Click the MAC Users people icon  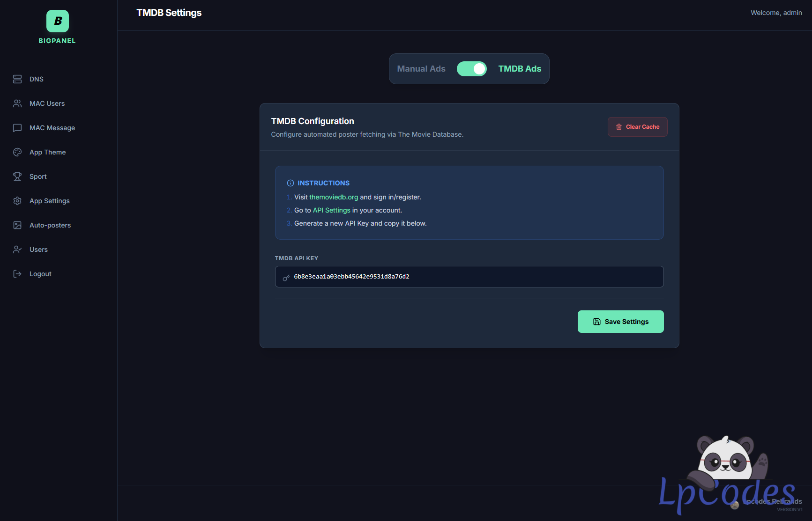17,103
